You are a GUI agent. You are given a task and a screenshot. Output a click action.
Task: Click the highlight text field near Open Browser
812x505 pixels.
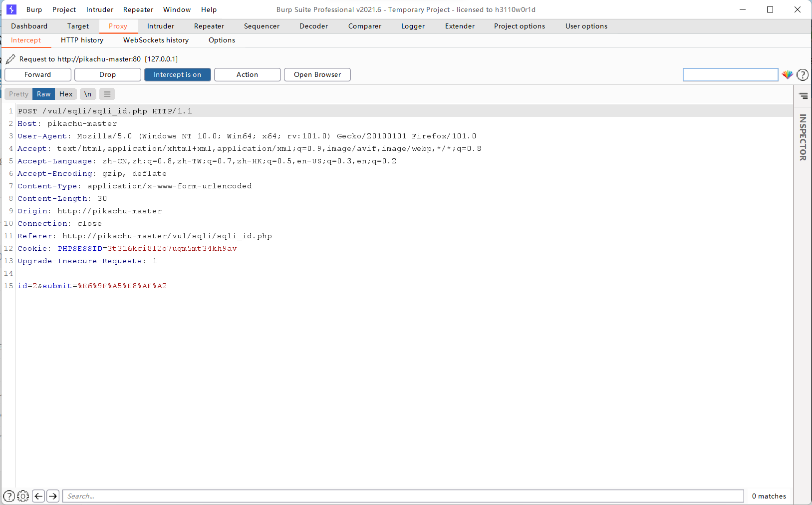coord(731,74)
